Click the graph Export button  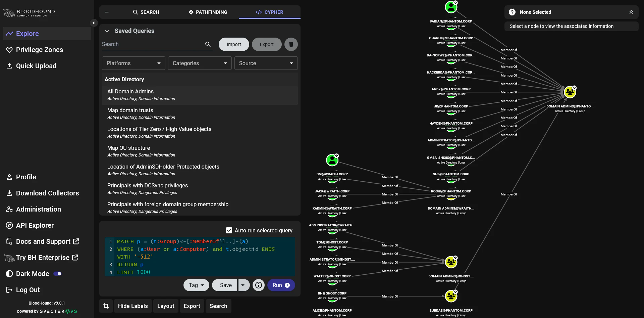click(192, 306)
